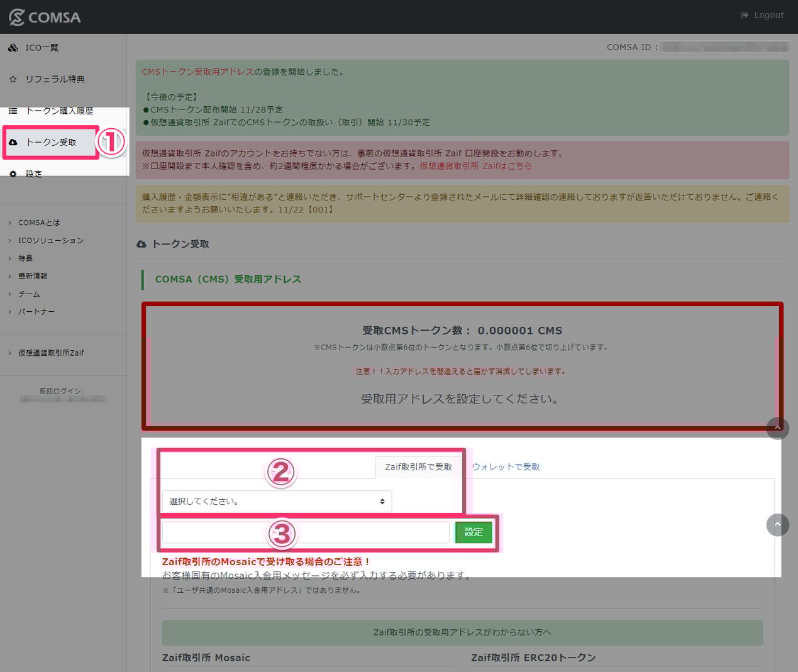Viewport: 798px width, 672px height.
Task: Expand the chevron beside 仮想通貨取引所Zaif
Action: point(9,353)
